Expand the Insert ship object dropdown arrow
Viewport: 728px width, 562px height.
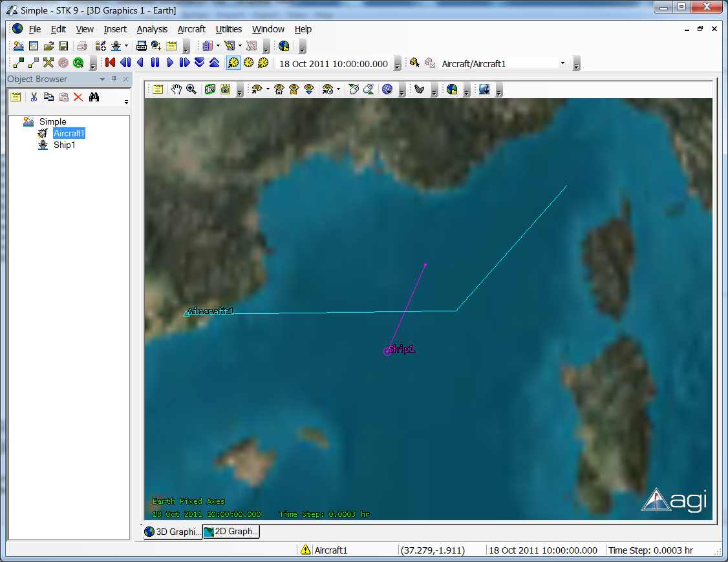[x=126, y=46]
